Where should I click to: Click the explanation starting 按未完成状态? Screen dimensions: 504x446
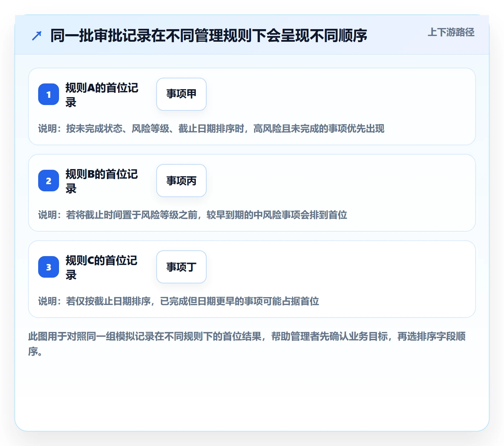(211, 128)
